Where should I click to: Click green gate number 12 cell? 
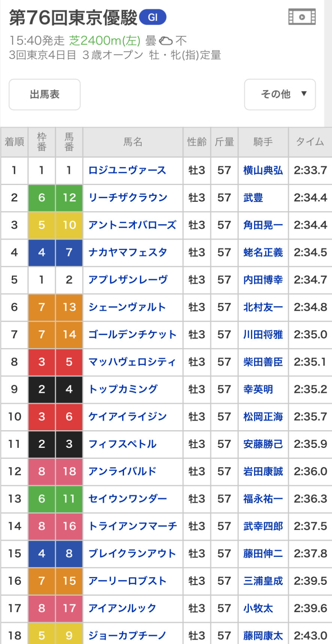pos(69,198)
